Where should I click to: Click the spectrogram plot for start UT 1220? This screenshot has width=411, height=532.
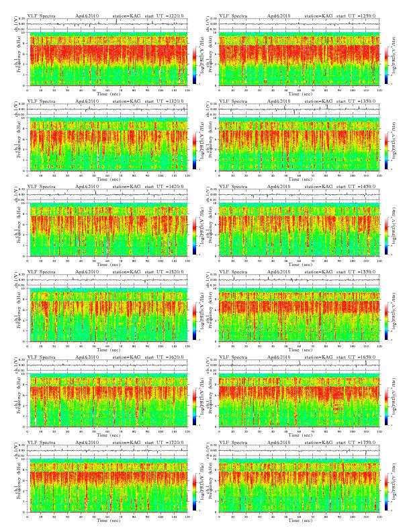[x=107, y=59]
